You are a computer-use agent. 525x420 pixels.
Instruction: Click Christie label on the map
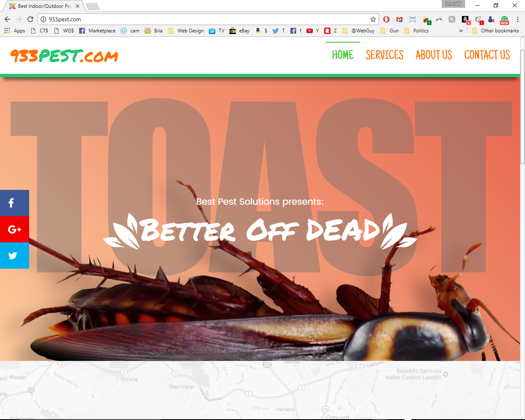click(x=129, y=379)
